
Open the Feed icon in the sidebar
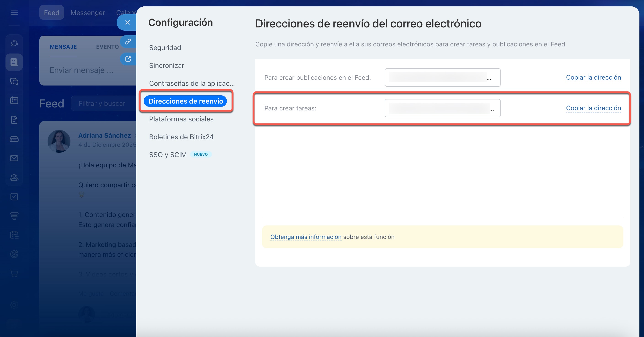click(x=14, y=62)
